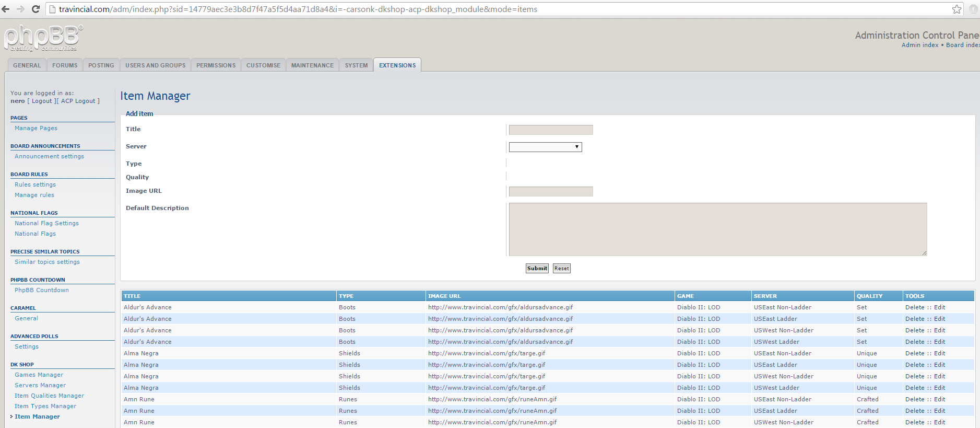Screen dimensions: 980x428
Task: Delete Aldur's Advance USEast Ladder item
Action: (915, 319)
